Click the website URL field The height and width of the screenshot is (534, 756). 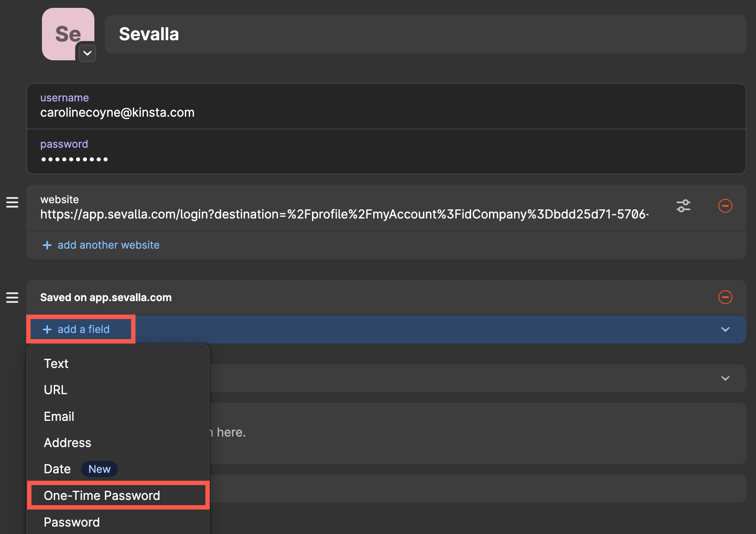344,208
